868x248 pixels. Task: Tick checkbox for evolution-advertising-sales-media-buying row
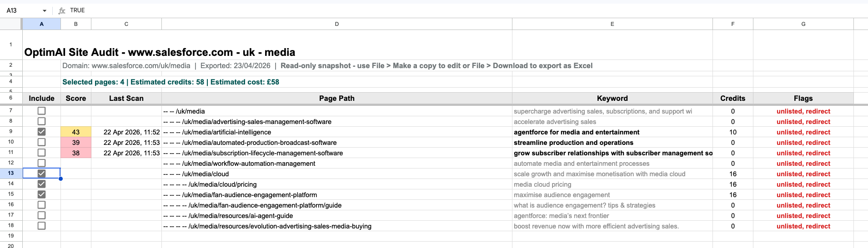(x=41, y=226)
